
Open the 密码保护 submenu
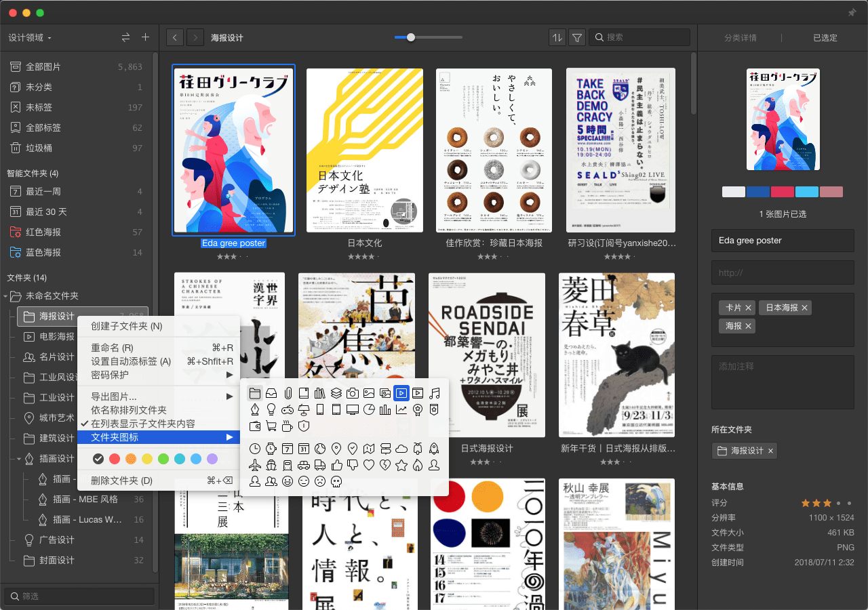pos(159,375)
